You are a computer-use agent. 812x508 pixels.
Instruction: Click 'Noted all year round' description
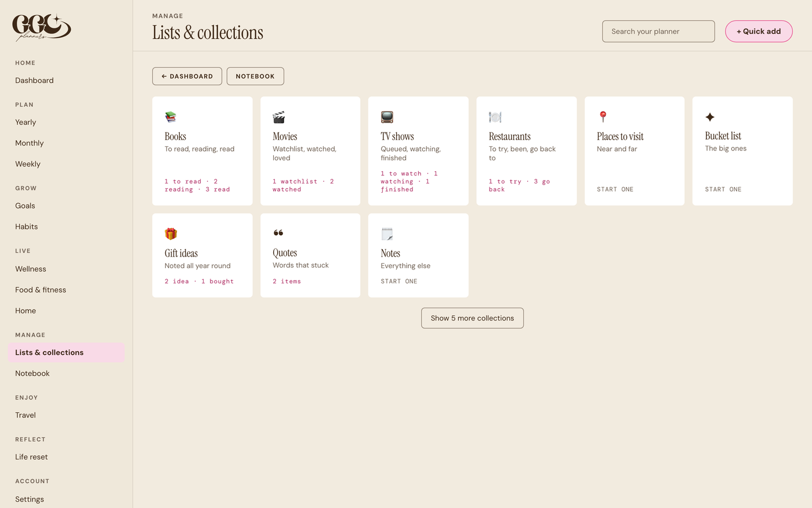197,265
